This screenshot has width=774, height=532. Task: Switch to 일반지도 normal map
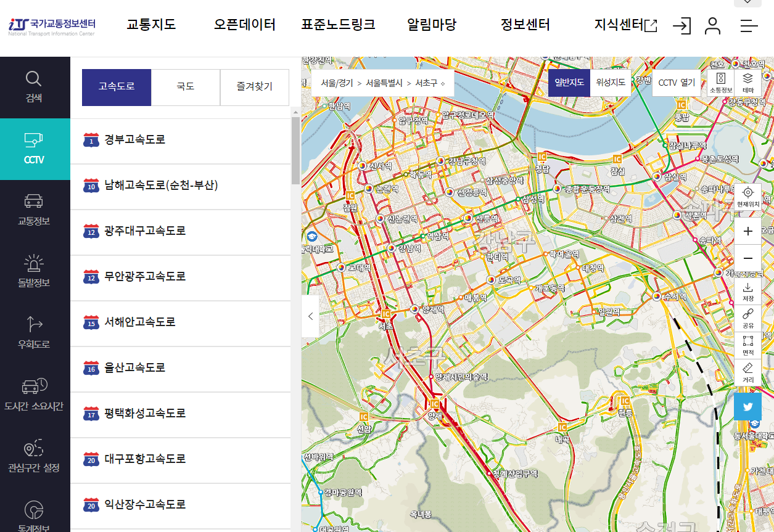pos(569,82)
